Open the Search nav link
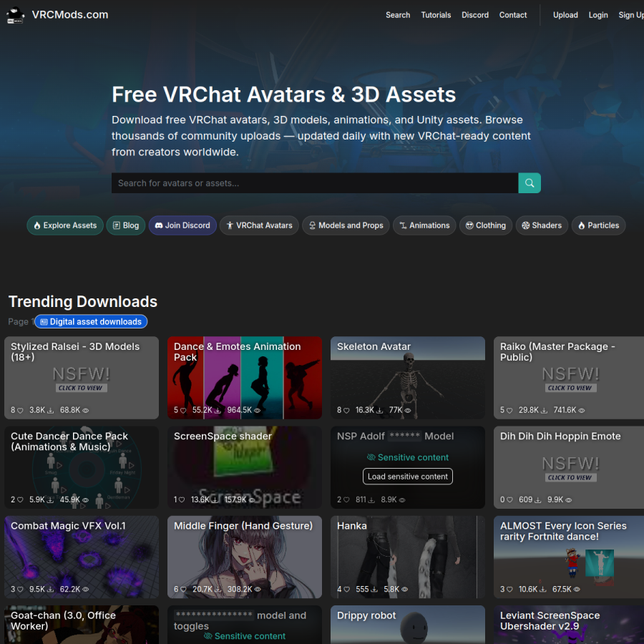 click(398, 15)
